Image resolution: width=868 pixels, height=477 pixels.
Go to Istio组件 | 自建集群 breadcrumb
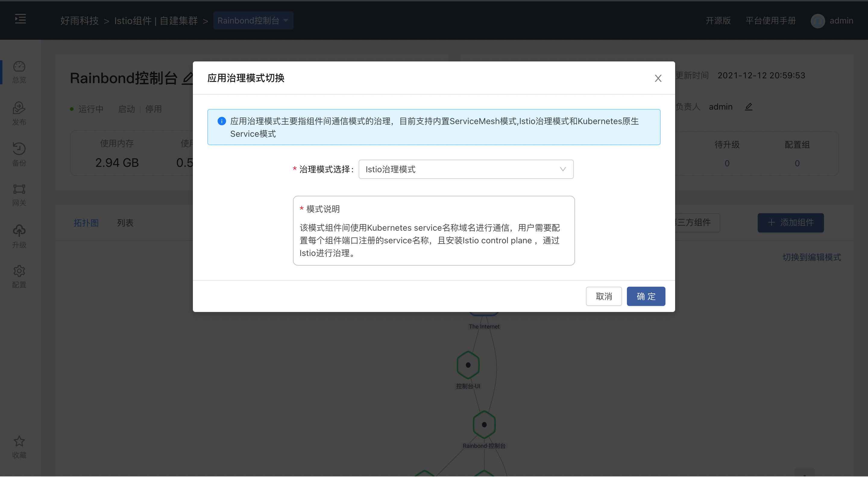point(156,21)
